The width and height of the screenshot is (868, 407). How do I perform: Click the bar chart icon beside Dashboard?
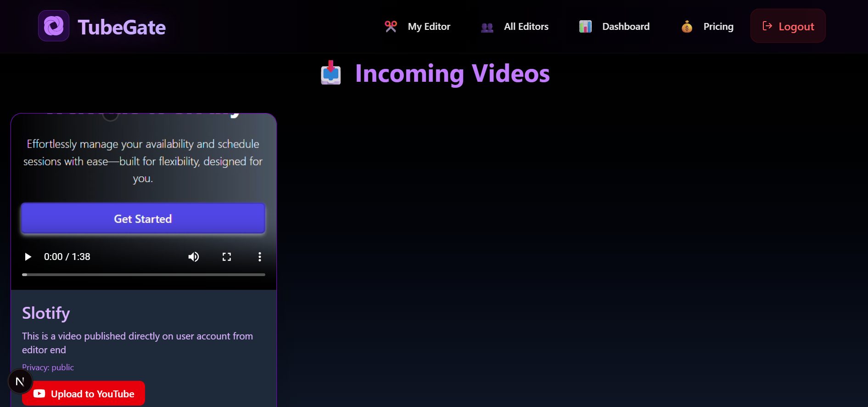(x=585, y=27)
